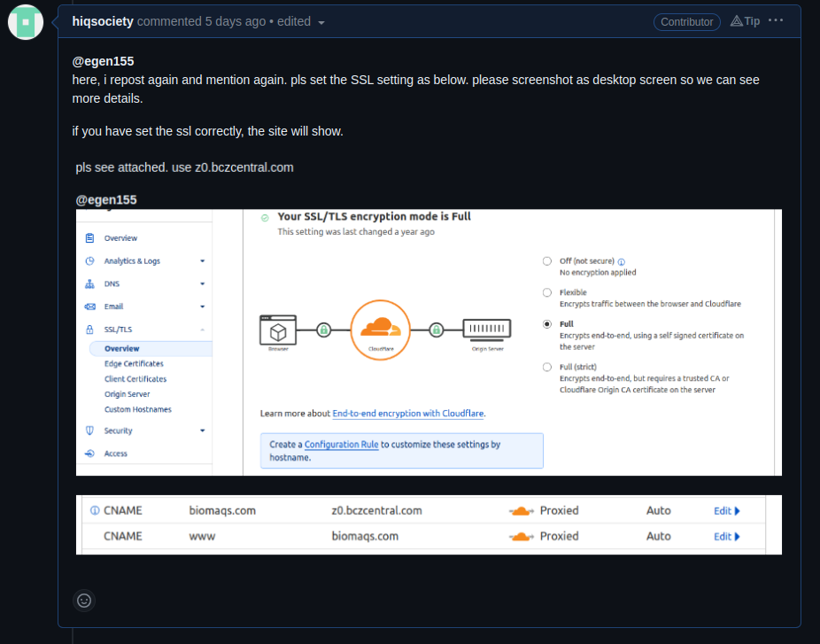
Task: Expand the DNS sidebar menu
Action: (x=202, y=283)
